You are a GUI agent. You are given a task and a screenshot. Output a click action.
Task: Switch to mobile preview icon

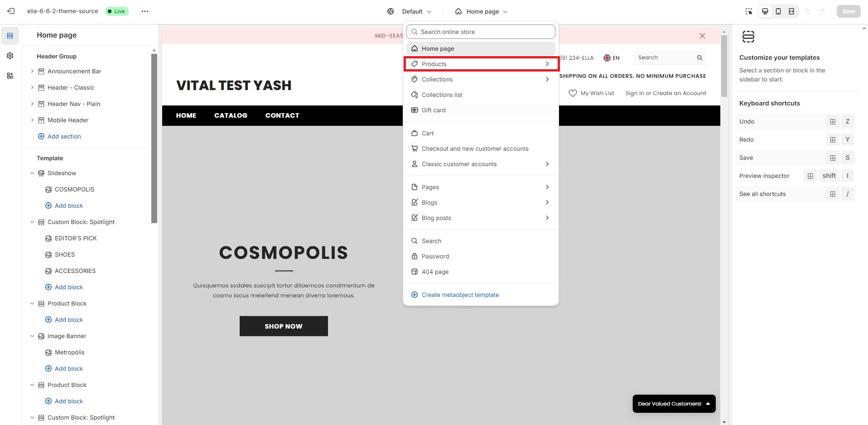pyautogui.click(x=778, y=11)
